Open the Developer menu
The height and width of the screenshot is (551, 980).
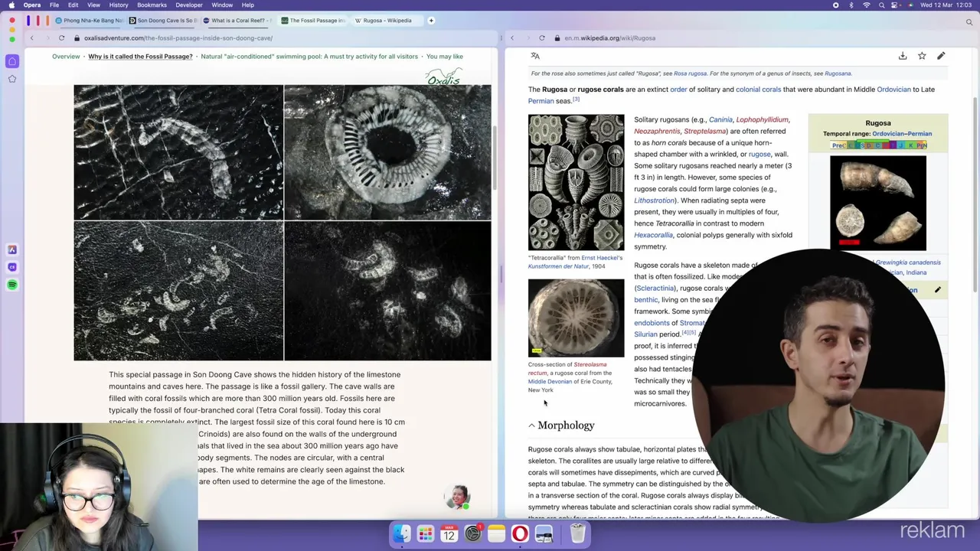coord(189,5)
